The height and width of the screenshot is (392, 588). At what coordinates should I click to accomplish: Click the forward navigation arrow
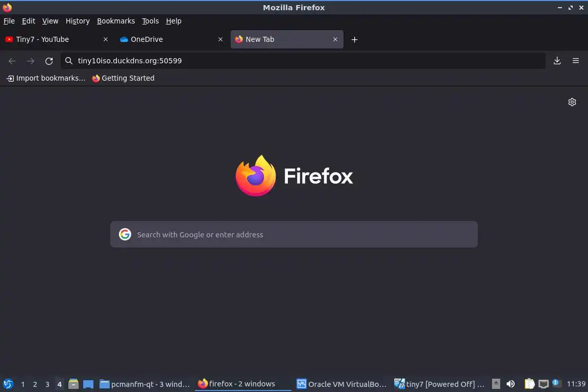[x=31, y=61]
